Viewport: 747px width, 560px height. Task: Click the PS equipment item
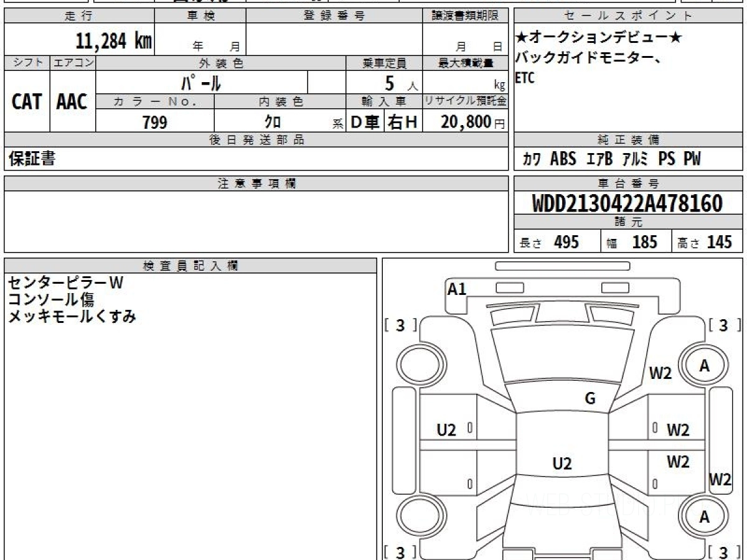point(667,159)
